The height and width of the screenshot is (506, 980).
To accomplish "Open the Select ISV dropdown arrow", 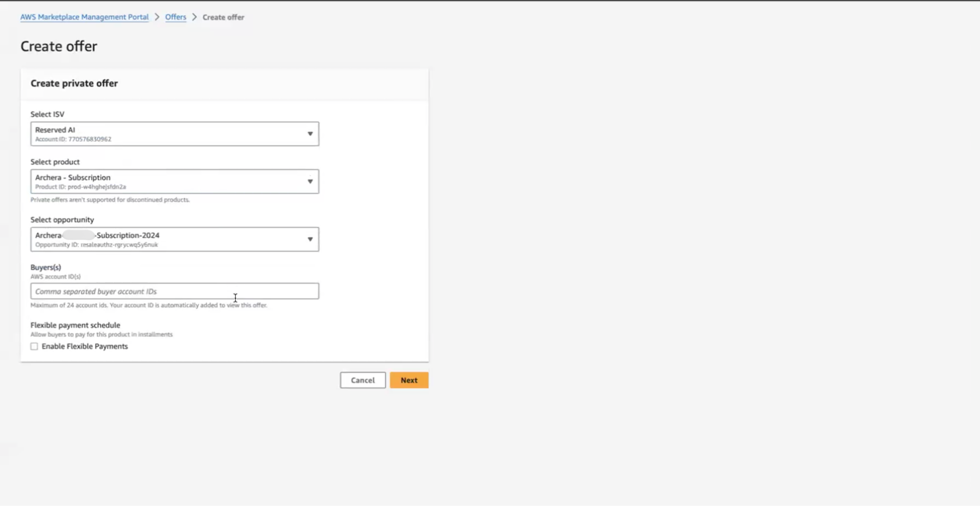I will click(310, 133).
